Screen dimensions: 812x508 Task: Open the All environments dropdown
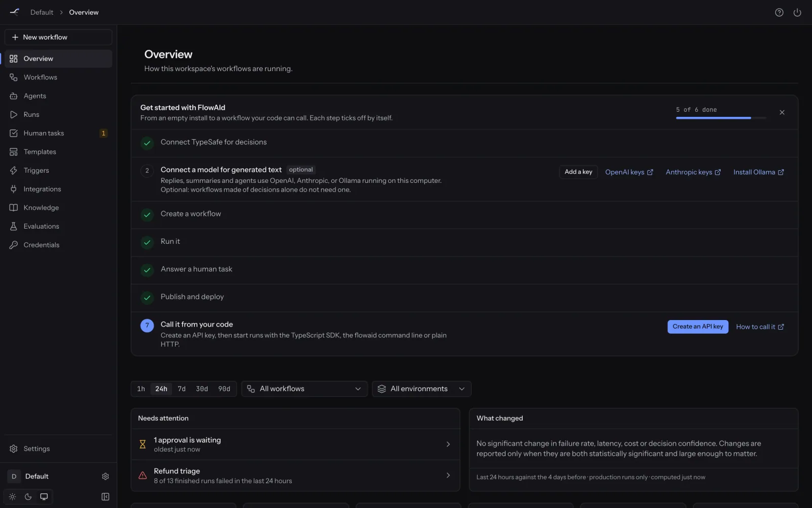422,389
